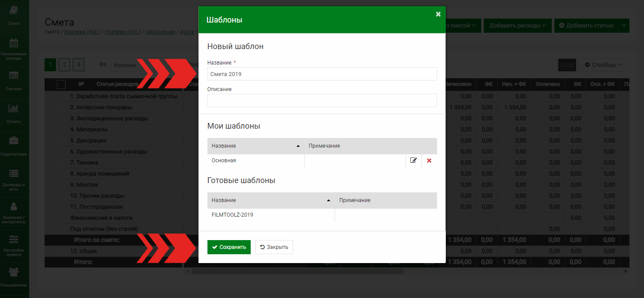644x298 pixels.
Task: Switch to page 3 of the estimate
Action: click(x=79, y=65)
